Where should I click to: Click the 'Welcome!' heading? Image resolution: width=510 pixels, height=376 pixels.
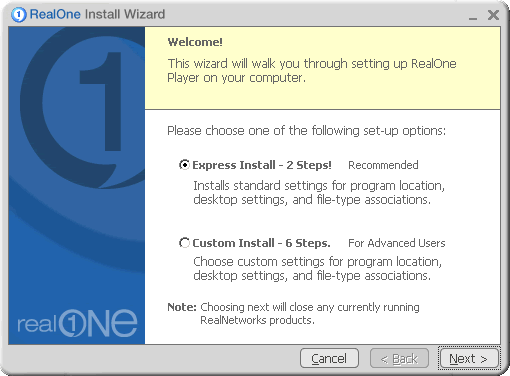click(195, 42)
